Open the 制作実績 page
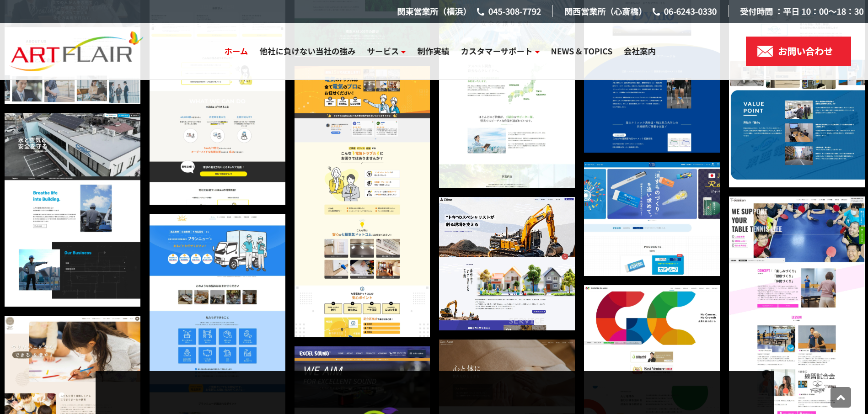Image resolution: width=868 pixels, height=414 pixels. 433,52
